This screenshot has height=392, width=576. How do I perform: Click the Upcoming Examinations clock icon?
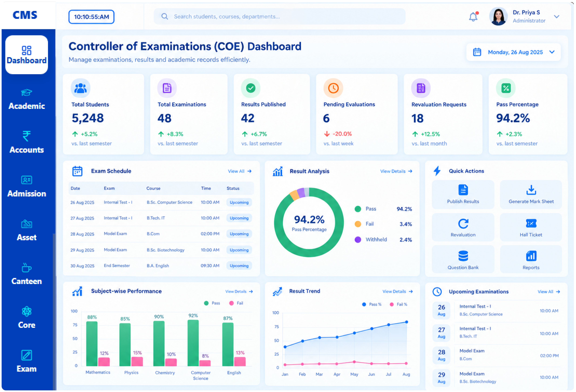click(437, 292)
